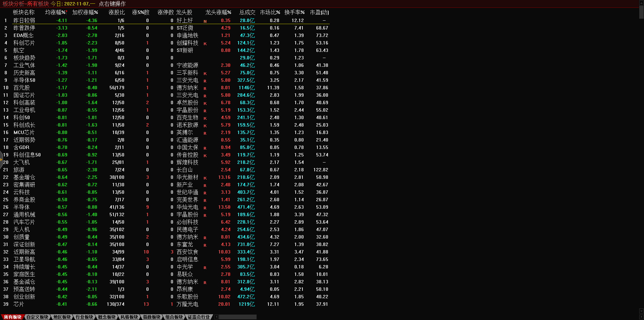Screen dimensions: 644x320
Task: Open leading stock 万隆光电 in 芯片 row
Action: click(187, 304)
